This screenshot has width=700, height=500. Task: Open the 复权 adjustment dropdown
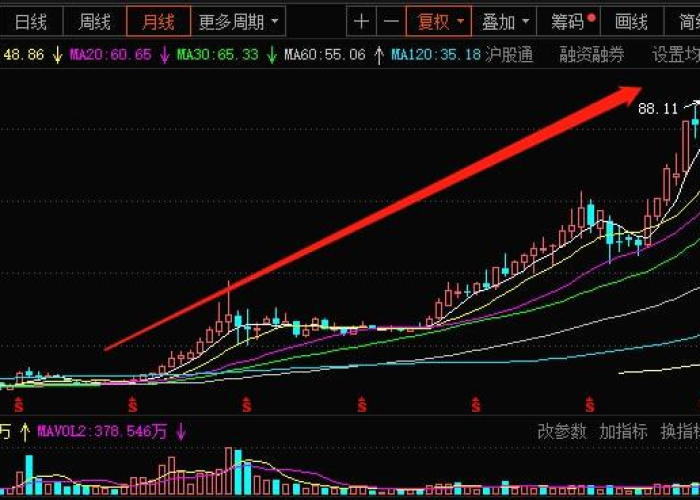(439, 21)
